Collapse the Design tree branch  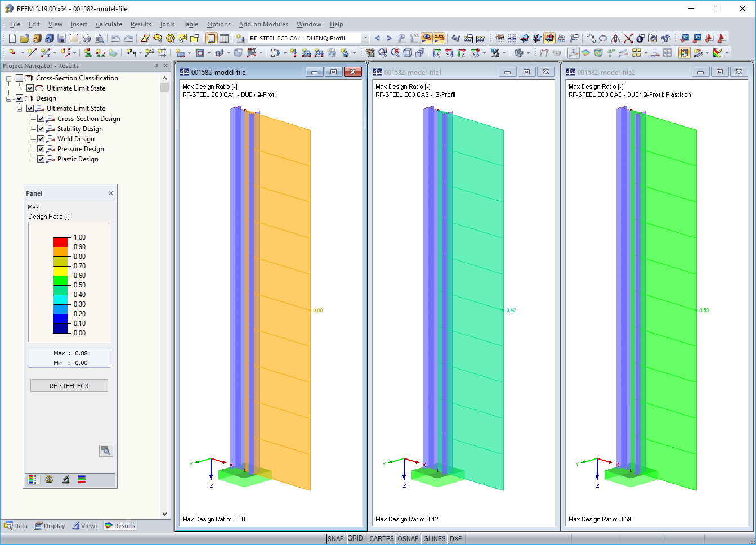point(8,98)
